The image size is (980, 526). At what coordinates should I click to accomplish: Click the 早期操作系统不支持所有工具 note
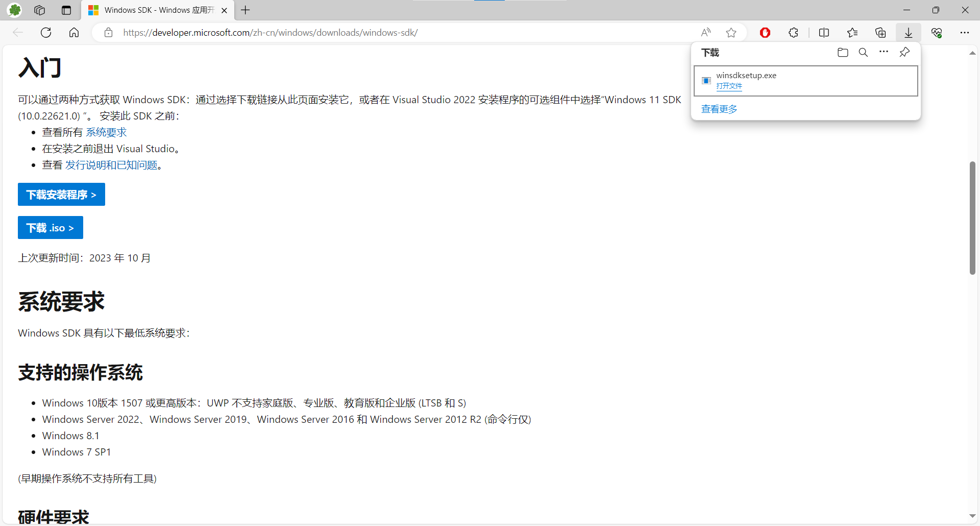coord(87,479)
